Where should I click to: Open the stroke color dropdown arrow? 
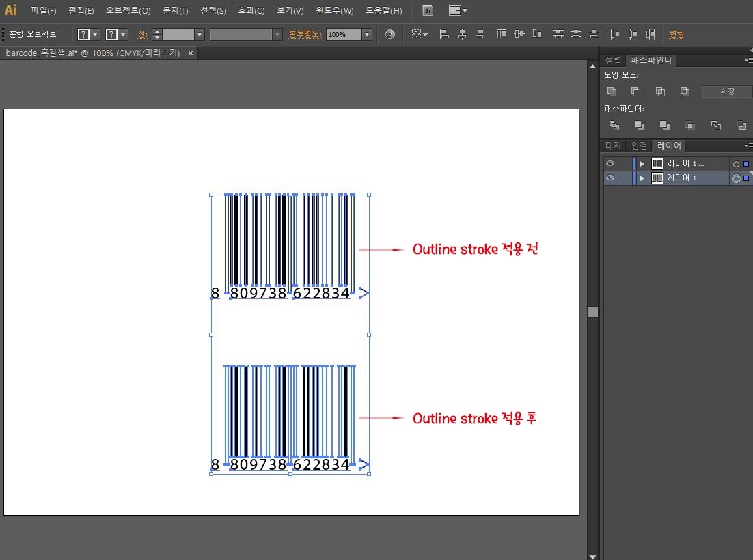tap(124, 35)
